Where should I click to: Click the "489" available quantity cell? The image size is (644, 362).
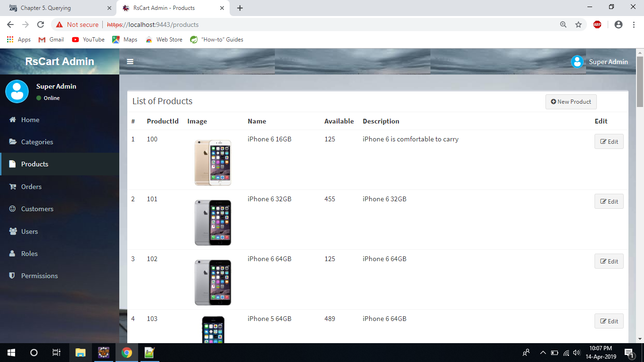point(330,319)
